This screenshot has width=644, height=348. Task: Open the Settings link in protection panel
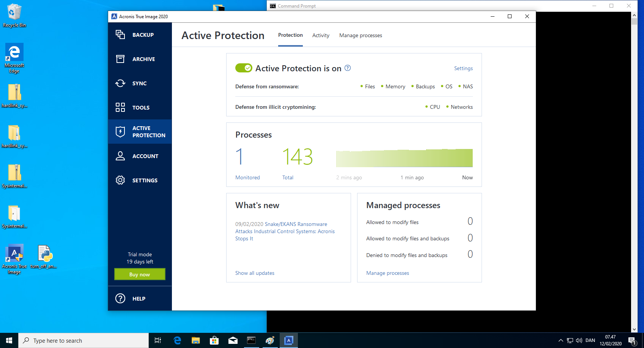(x=463, y=69)
